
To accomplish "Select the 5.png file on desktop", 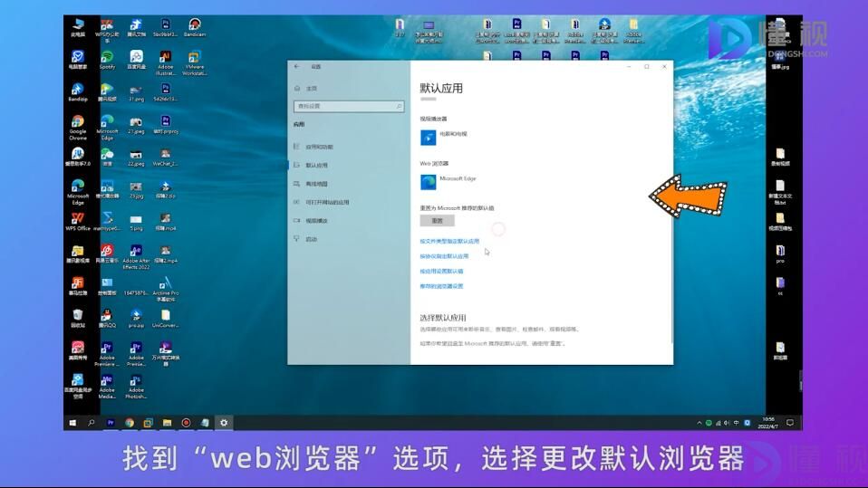I will pyautogui.click(x=136, y=223).
